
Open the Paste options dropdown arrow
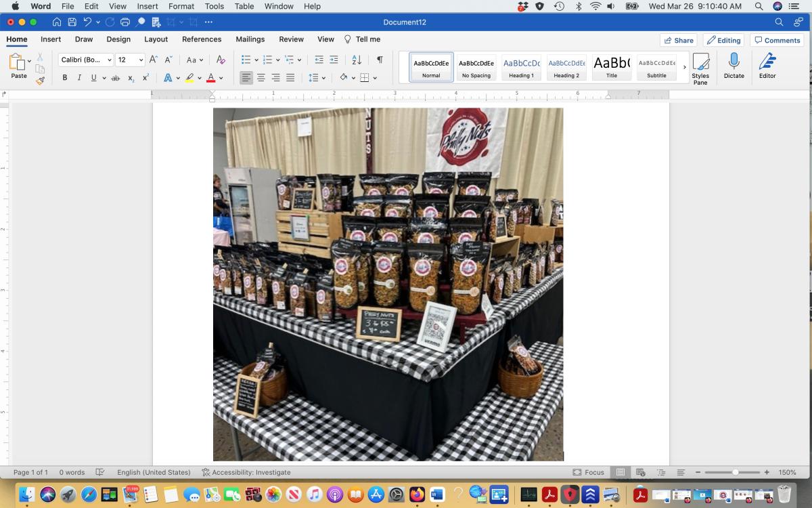[x=29, y=61]
